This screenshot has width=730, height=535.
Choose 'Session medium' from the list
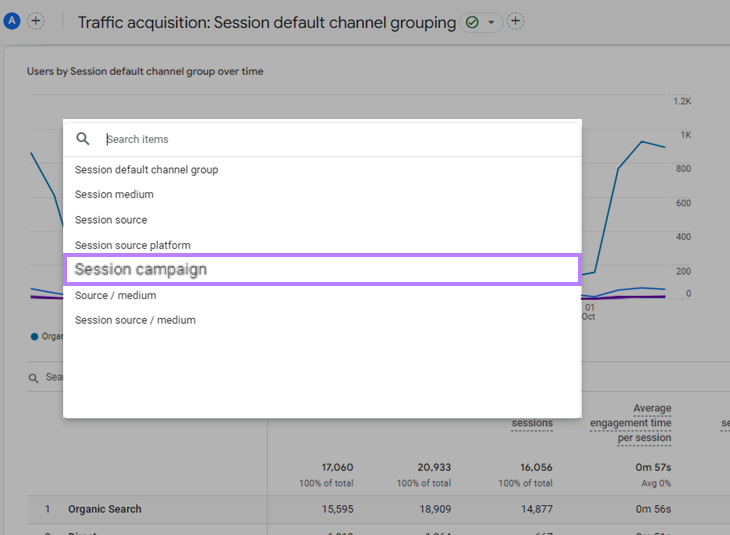[x=114, y=195]
